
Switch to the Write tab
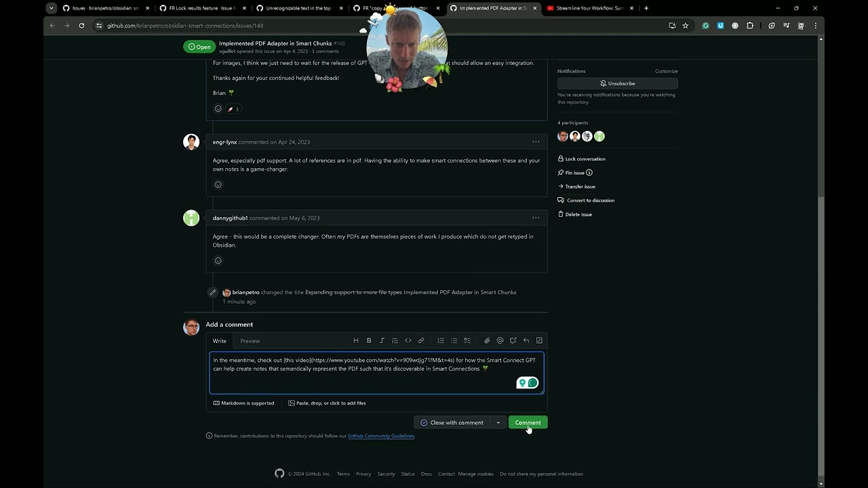tap(220, 341)
